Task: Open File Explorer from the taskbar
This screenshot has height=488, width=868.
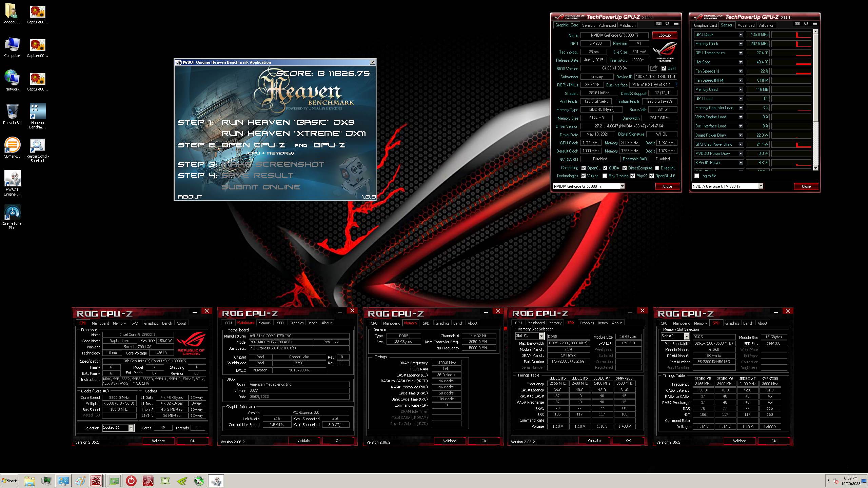Action: [29, 481]
